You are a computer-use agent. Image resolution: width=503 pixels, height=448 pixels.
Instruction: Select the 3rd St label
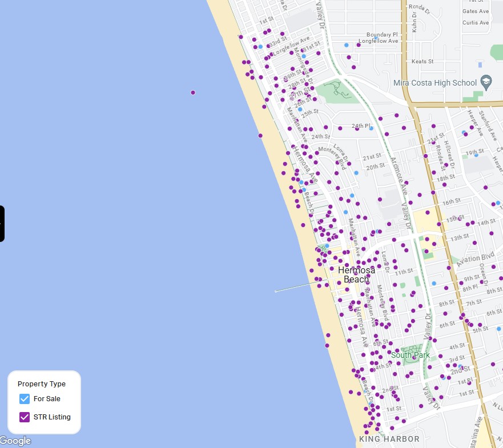tap(457, 358)
